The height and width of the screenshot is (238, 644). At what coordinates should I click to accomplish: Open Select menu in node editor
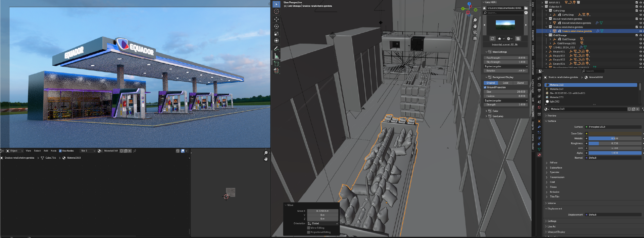pyautogui.click(x=37, y=151)
